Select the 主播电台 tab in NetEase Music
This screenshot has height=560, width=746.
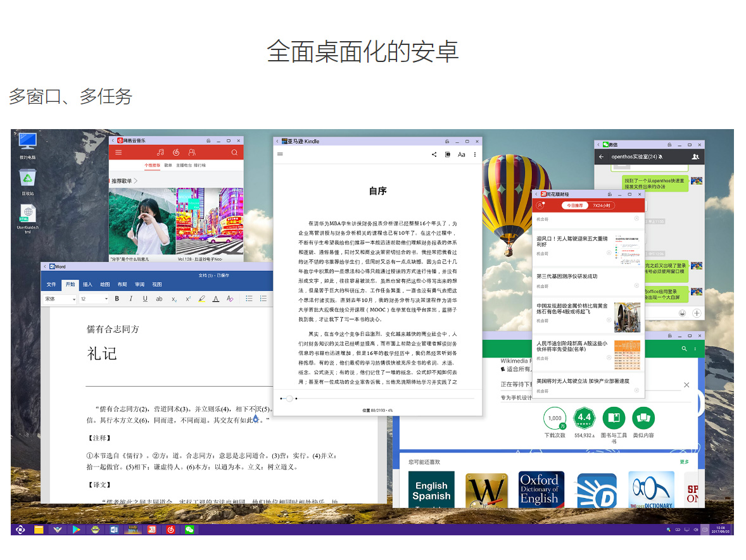pyautogui.click(x=184, y=165)
